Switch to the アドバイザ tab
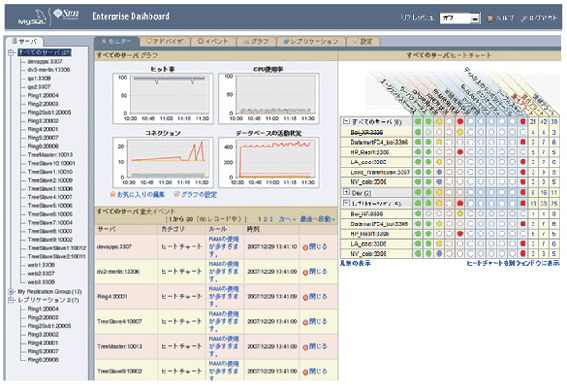 click(x=165, y=42)
